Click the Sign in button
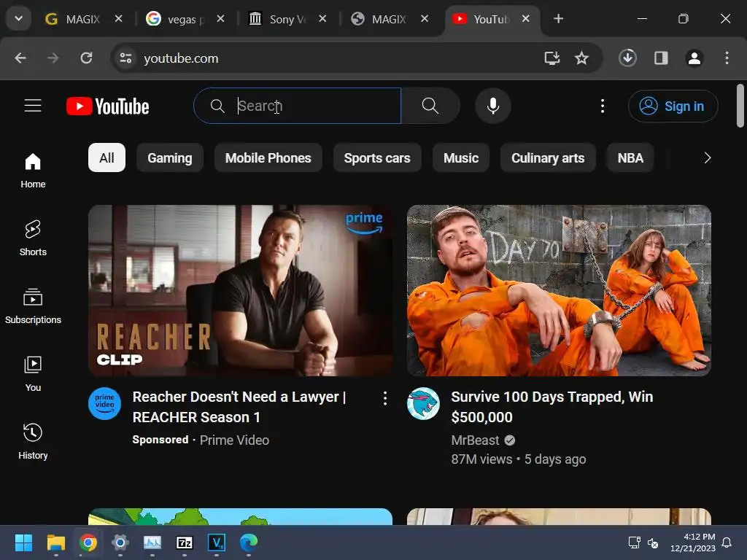This screenshot has height=560, width=747. pos(673,106)
